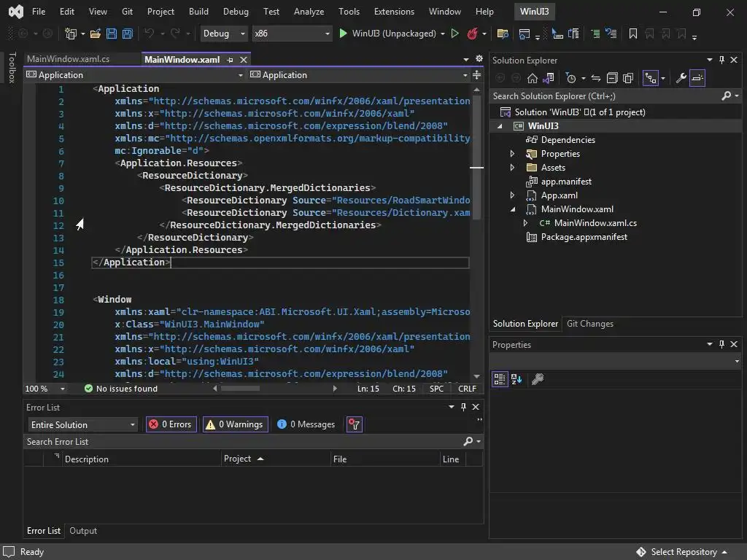
Task: Click the editor settings gear icon
Action: point(479,58)
